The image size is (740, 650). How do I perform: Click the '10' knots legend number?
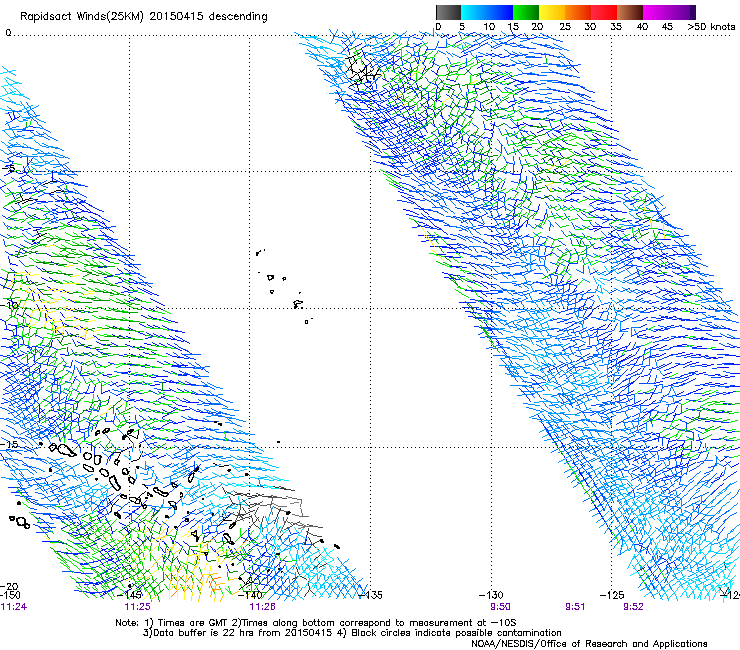point(489,27)
